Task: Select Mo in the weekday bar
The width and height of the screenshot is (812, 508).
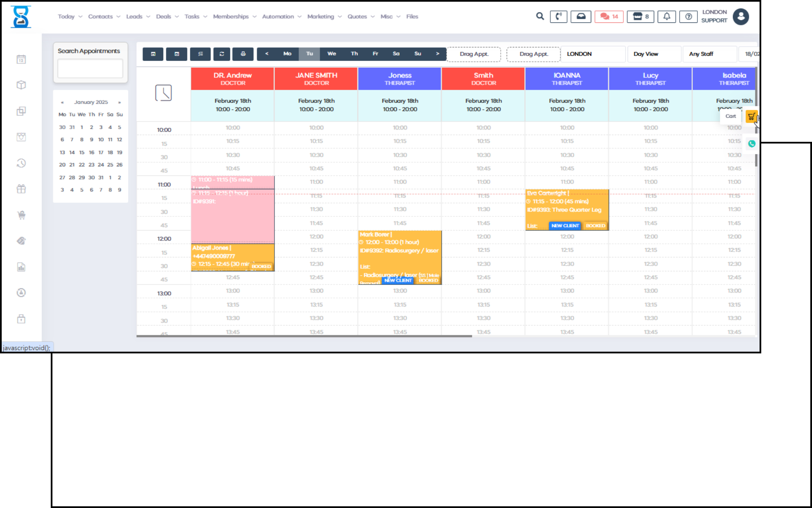Action: 287,54
